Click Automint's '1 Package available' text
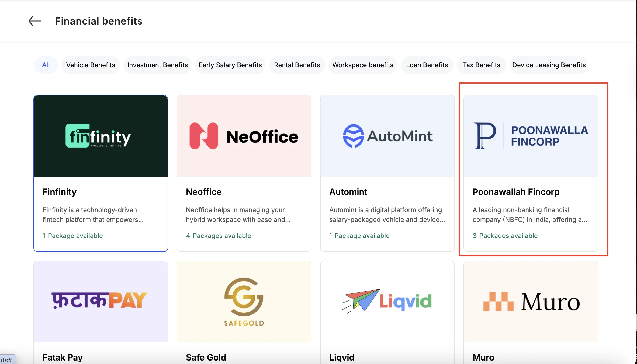Viewport: 637px width, 364px height. 359,236
